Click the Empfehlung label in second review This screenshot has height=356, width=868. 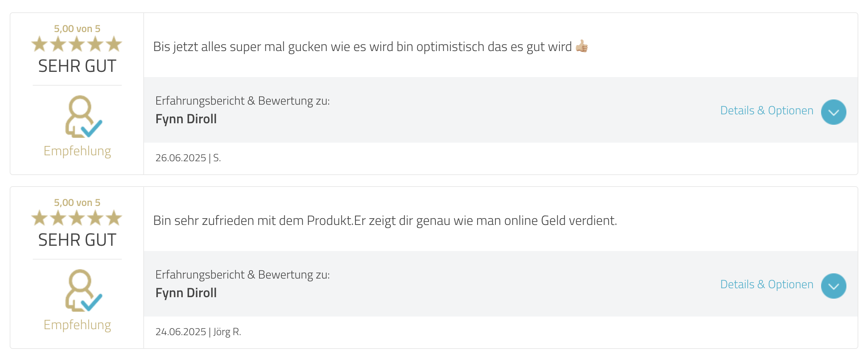pyautogui.click(x=77, y=325)
